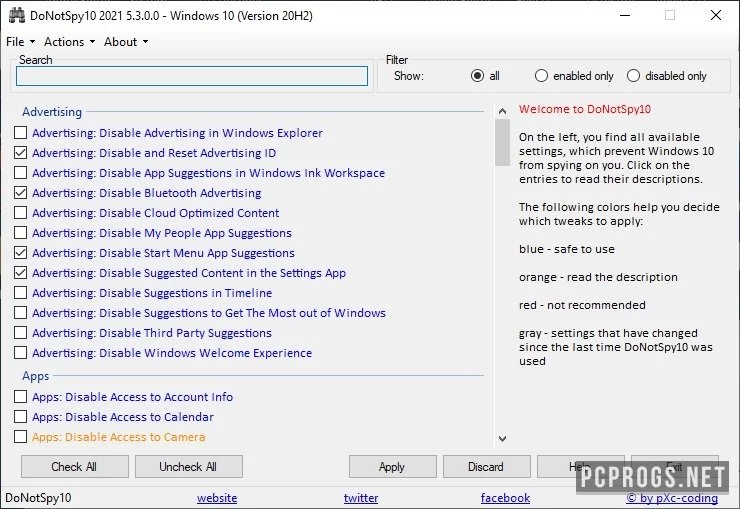740x509 pixels.
Task: Click 'Welcome to DoNotSpy10' heading text
Action: [585, 109]
